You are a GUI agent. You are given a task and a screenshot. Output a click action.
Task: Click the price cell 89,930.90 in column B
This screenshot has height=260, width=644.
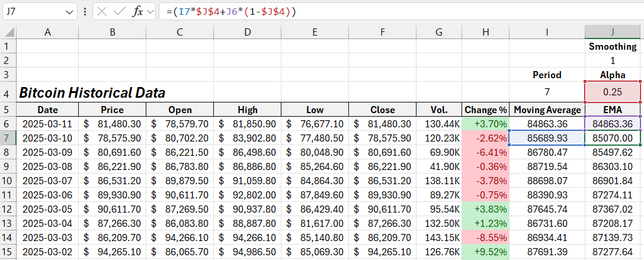112,195
